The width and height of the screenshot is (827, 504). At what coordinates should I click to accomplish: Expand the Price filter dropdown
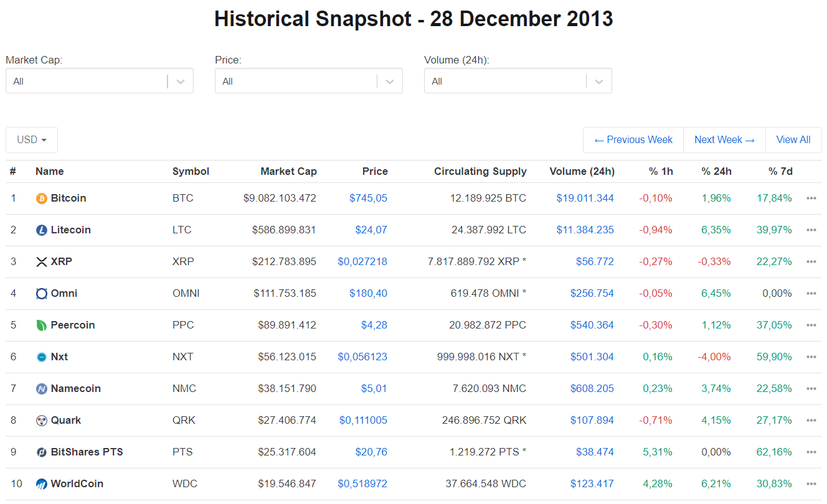point(390,82)
